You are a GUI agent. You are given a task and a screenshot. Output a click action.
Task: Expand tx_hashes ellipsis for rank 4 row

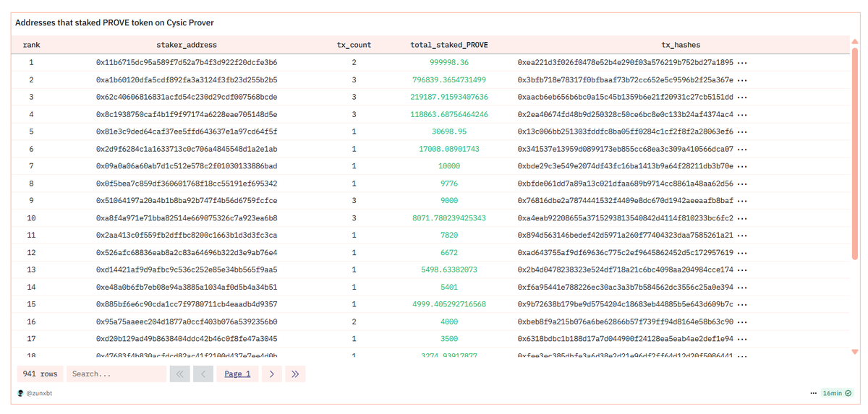pyautogui.click(x=741, y=114)
